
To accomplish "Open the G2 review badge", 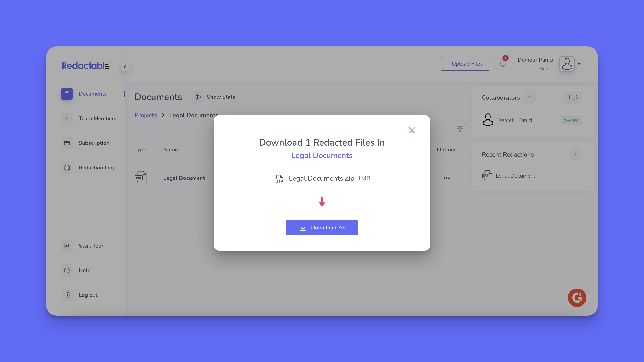I will [x=577, y=297].
